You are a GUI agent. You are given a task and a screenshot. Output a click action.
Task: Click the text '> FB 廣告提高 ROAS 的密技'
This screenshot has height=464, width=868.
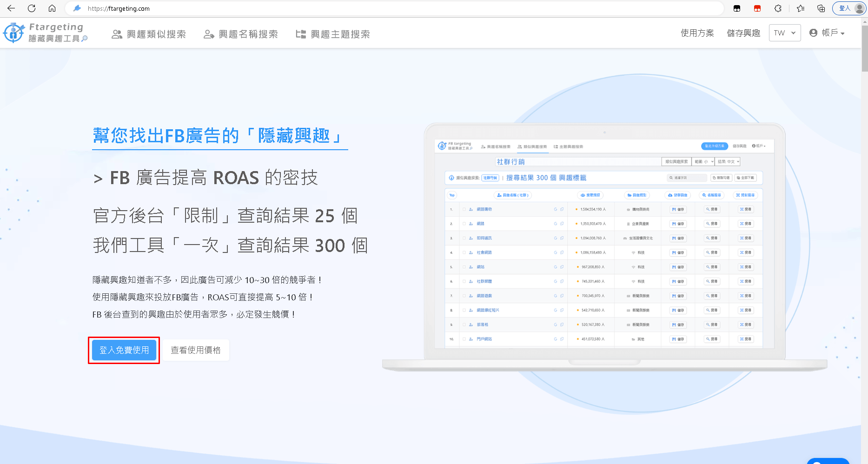click(205, 178)
